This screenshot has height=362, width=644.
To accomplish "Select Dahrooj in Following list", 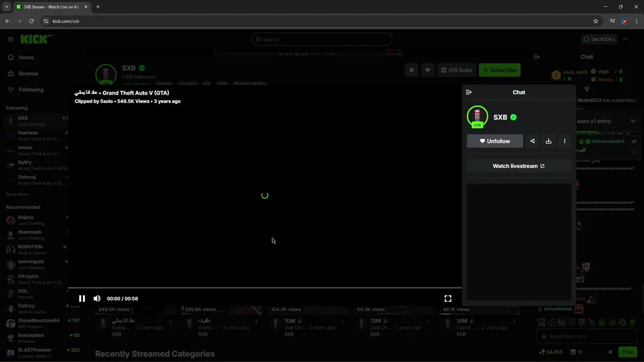I will (34, 180).
